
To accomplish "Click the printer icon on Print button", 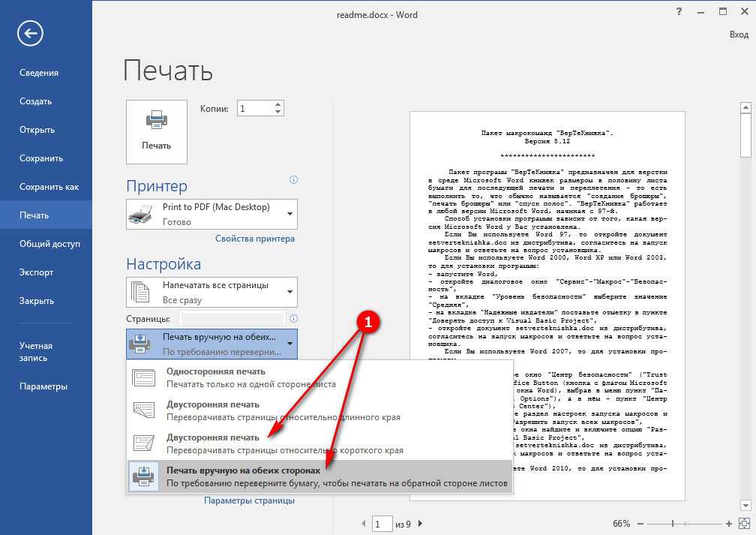I will pyautogui.click(x=156, y=120).
